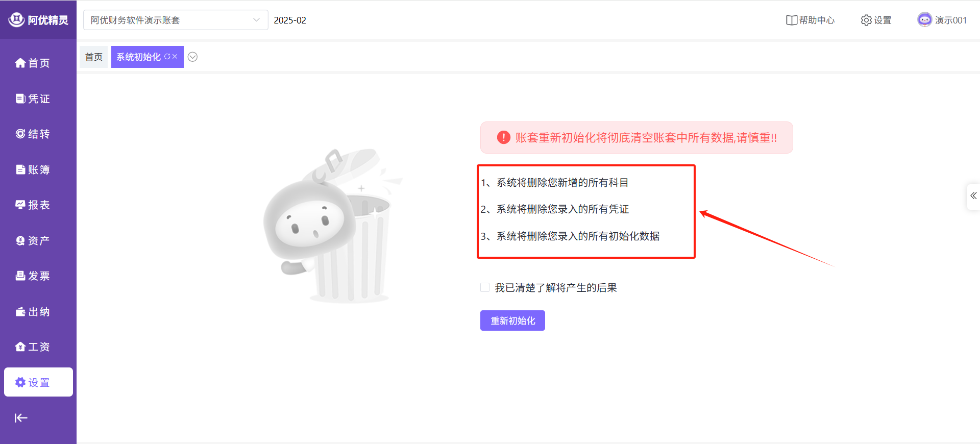This screenshot has width=980, height=444.
Task: Check 我已清楚了解将产生的后果 checkbox
Action: [x=485, y=287]
